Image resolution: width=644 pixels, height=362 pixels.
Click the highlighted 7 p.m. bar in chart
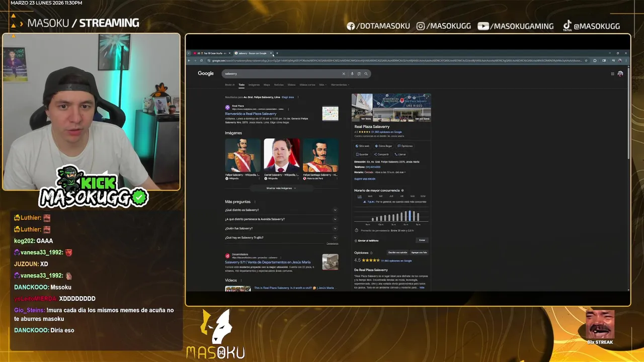coord(410,216)
